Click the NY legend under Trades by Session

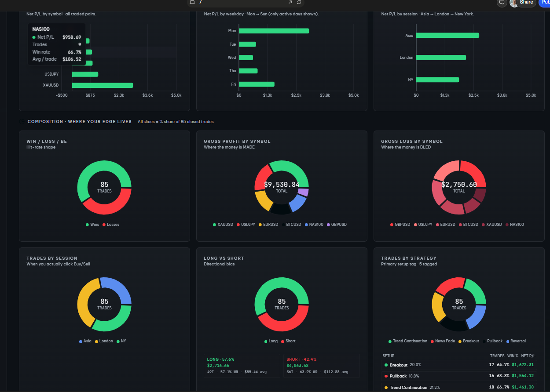point(121,341)
